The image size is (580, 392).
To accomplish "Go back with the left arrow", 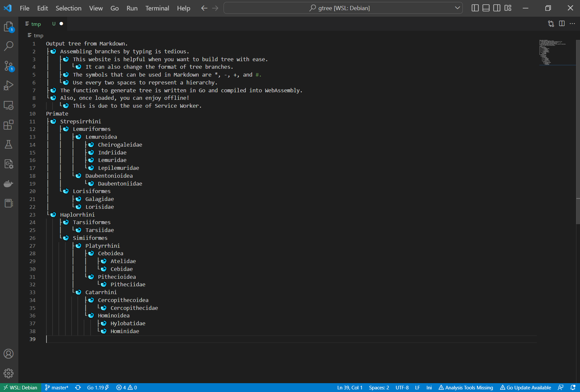I will click(204, 8).
